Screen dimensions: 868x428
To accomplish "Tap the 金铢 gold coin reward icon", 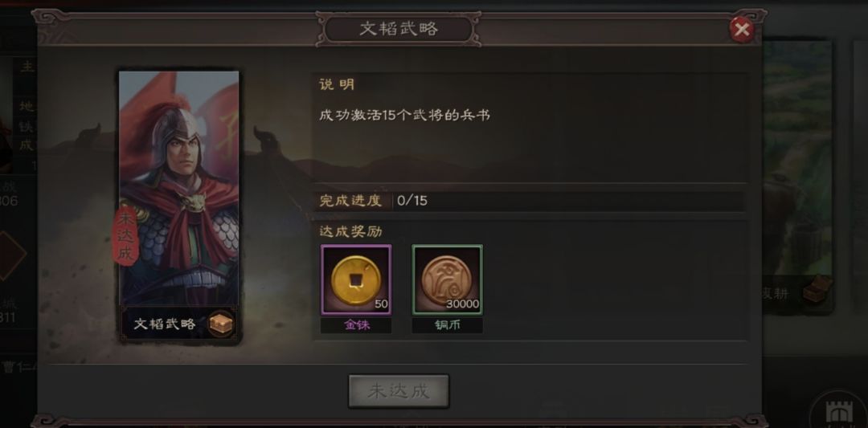I will (x=356, y=279).
